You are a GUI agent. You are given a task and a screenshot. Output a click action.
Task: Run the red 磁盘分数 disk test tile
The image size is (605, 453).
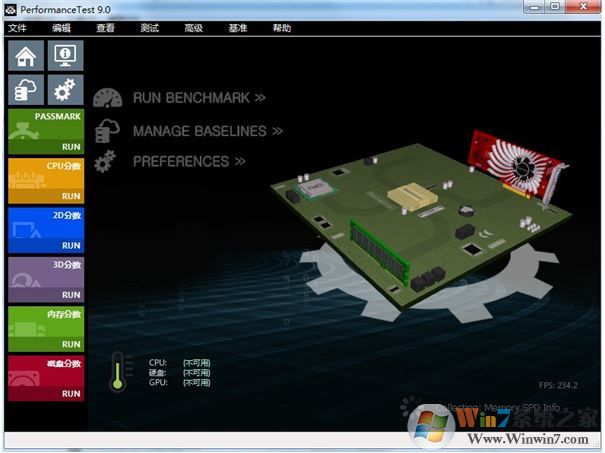point(46,378)
